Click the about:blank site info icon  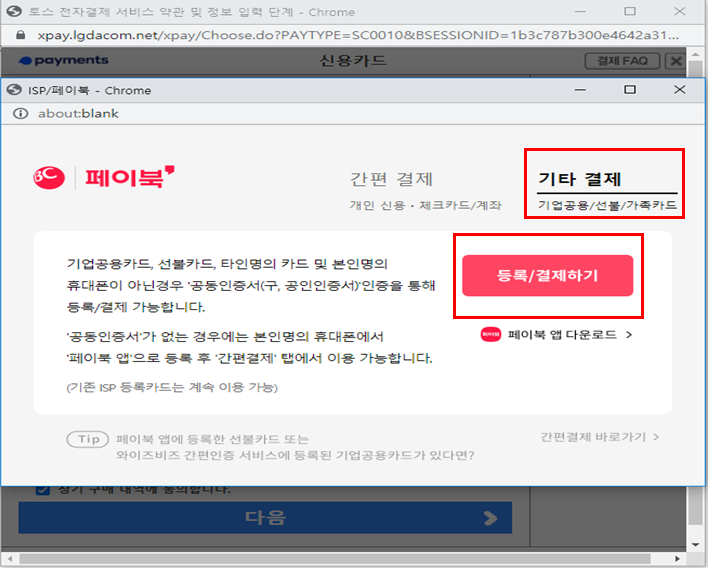point(20,113)
